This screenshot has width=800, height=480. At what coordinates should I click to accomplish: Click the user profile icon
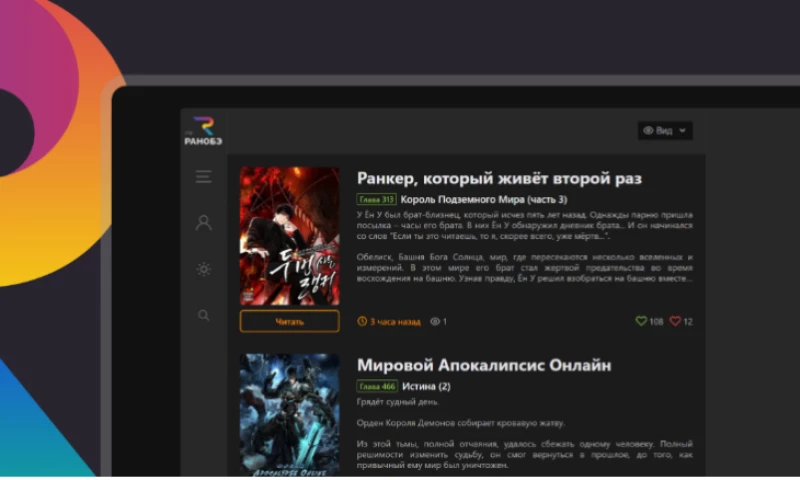coord(204,223)
